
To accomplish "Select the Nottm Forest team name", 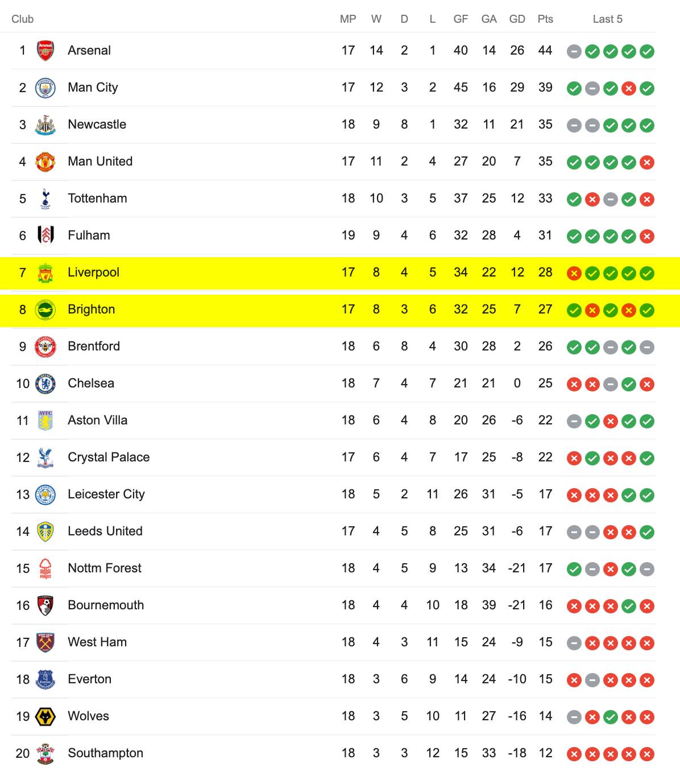I will (x=105, y=568).
